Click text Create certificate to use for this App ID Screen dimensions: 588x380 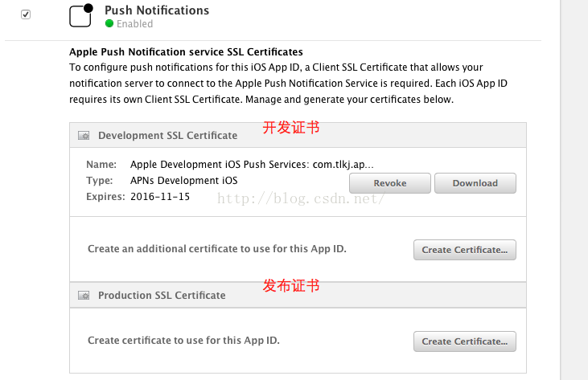click(183, 341)
